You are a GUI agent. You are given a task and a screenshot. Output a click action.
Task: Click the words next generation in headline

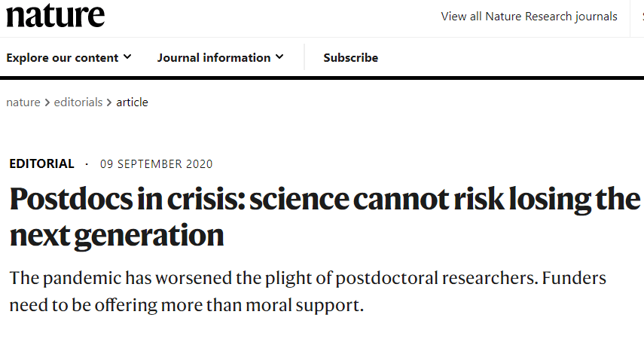[x=117, y=235]
